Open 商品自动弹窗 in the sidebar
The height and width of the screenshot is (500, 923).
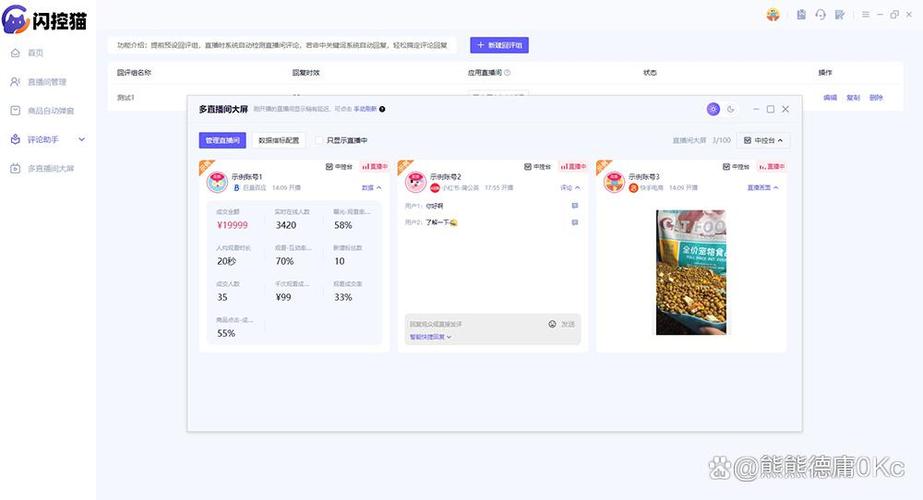[51, 111]
